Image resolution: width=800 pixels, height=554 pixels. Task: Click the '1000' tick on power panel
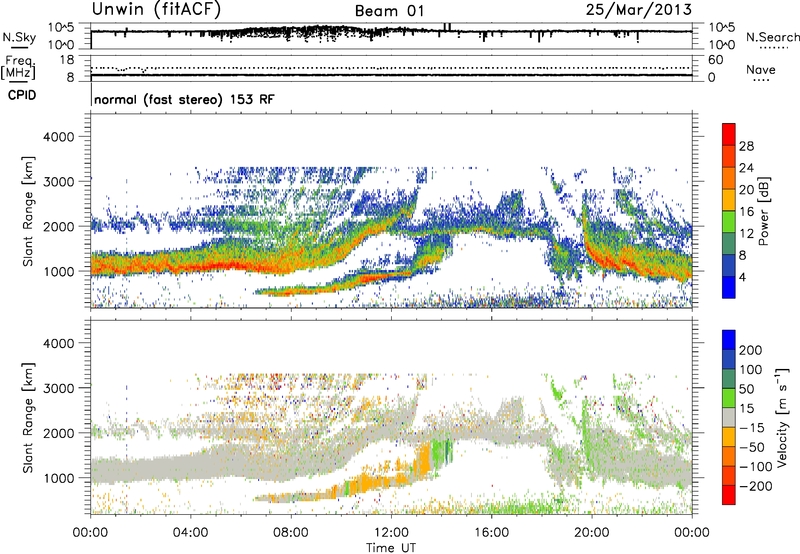58,271
